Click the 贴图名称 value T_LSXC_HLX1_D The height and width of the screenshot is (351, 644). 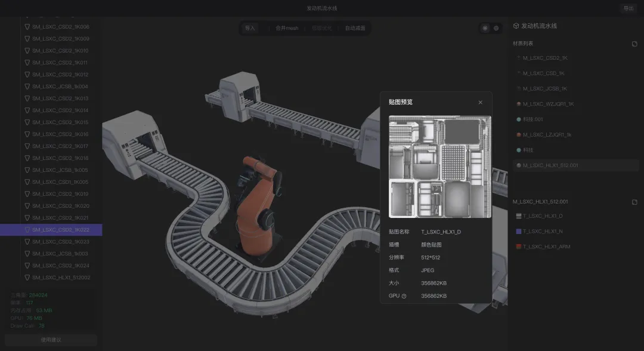441,232
